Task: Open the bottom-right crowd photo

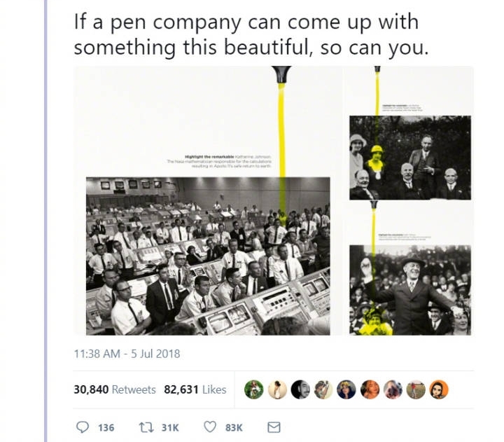Action: pyautogui.click(x=410, y=290)
